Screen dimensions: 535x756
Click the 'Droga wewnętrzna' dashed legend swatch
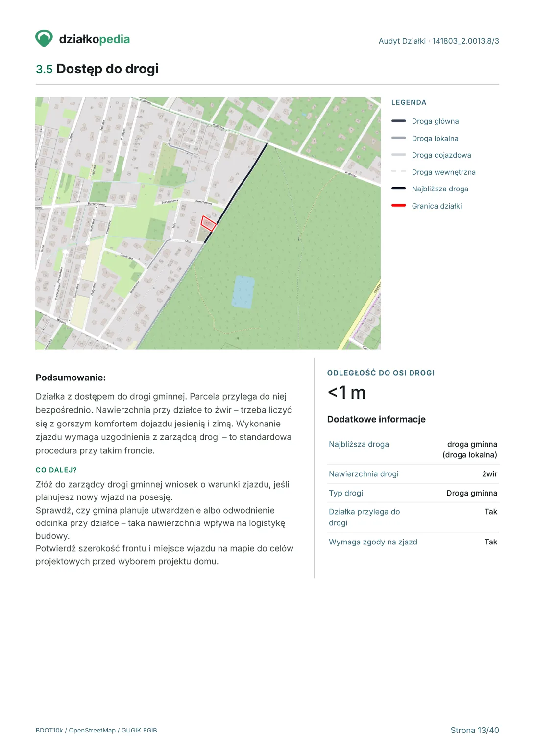tap(398, 172)
